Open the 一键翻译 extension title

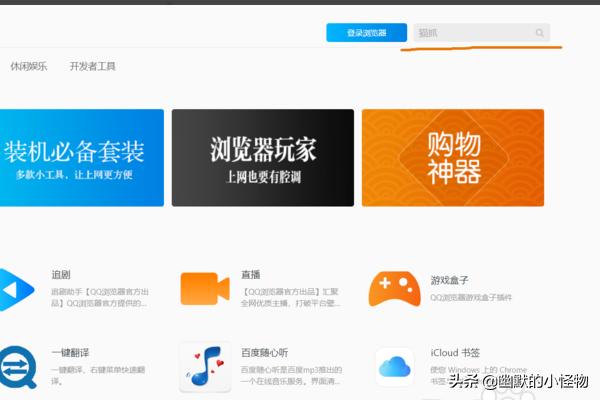[70, 353]
